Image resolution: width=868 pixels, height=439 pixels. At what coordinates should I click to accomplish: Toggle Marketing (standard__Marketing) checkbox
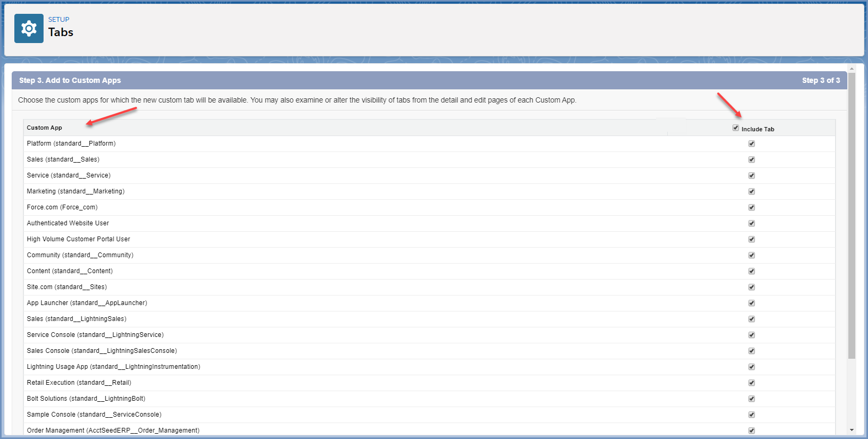[752, 191]
